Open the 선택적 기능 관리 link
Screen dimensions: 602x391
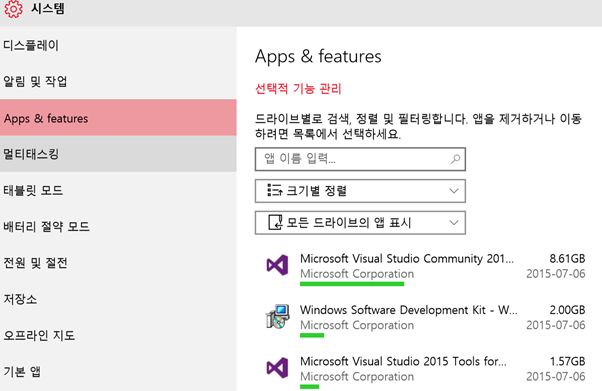pos(298,89)
